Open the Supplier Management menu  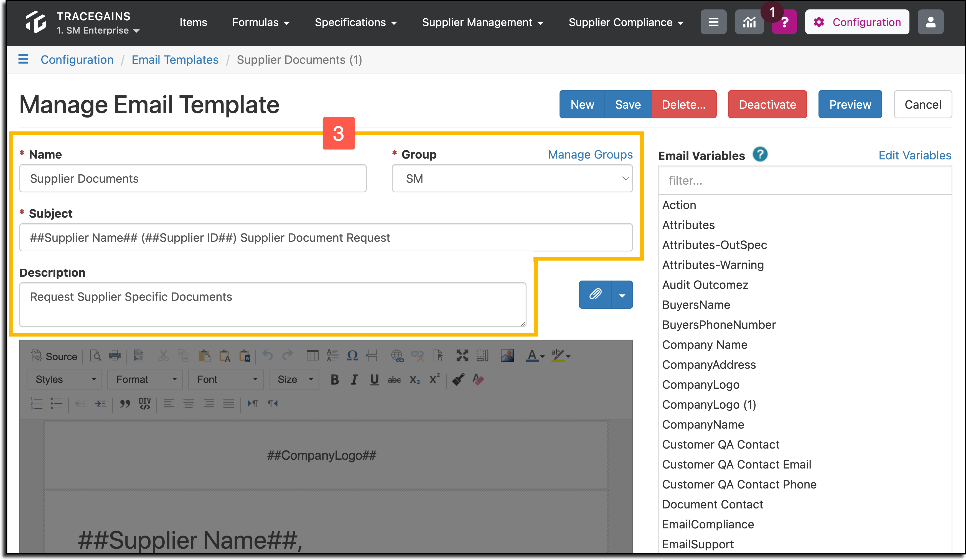tap(483, 22)
